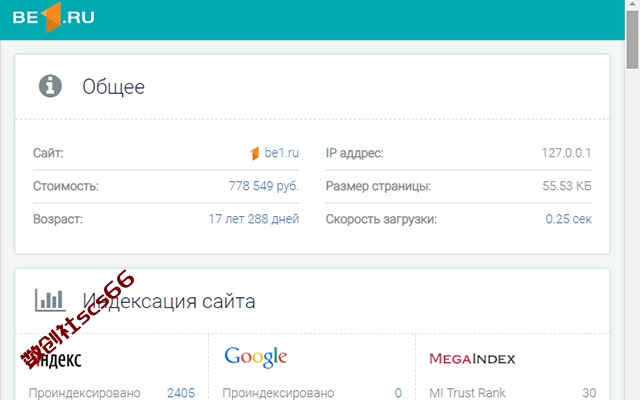
Task: Click the 0.25 сек load speed link
Action: (569, 219)
